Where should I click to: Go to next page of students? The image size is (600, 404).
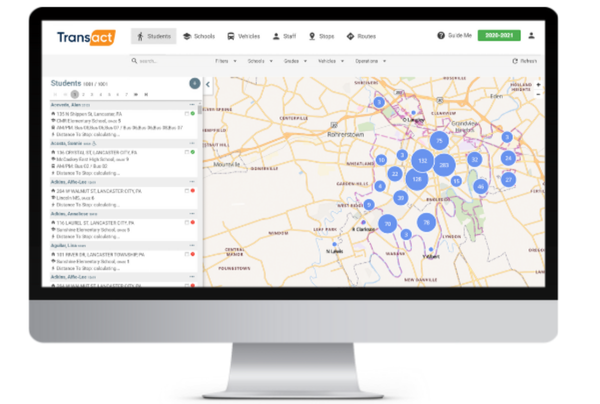[136, 94]
